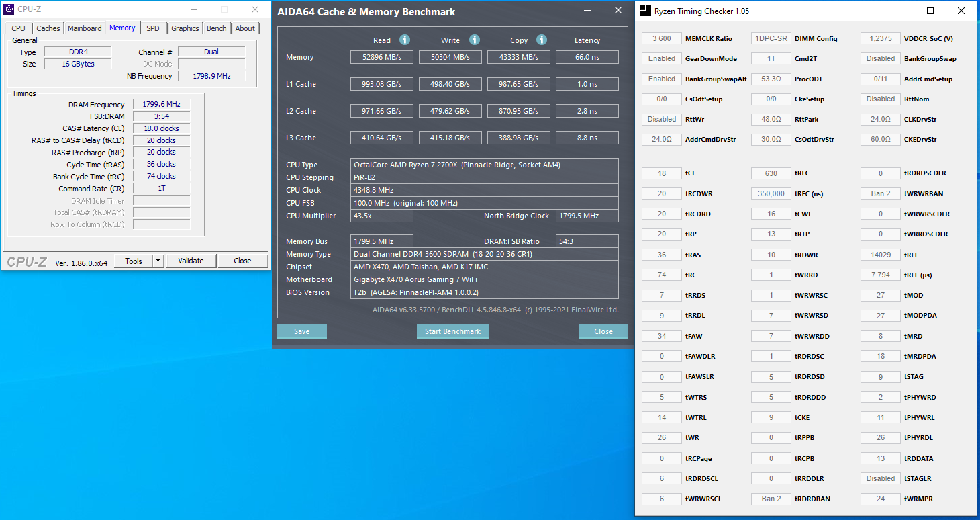Select RttPark value 48.0Ω
The width and height of the screenshot is (980, 520).
(x=771, y=119)
